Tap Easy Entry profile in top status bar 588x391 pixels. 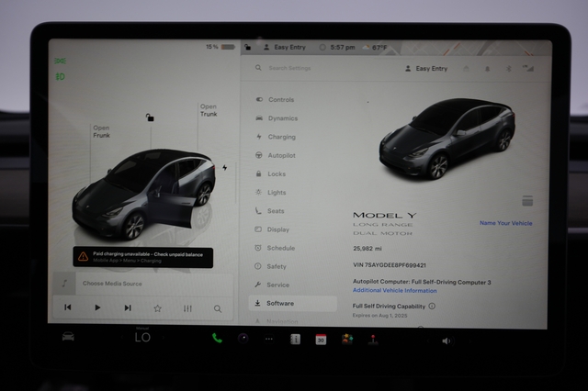point(285,47)
